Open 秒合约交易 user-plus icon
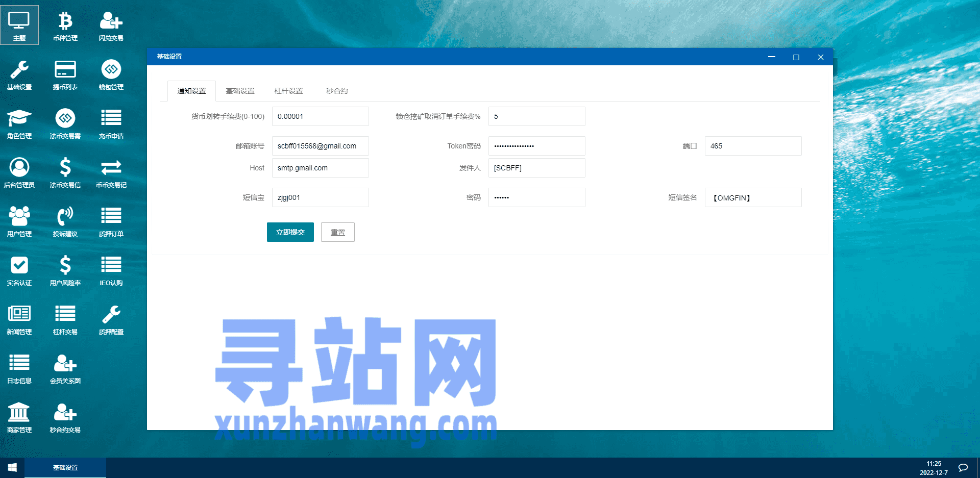The width and height of the screenshot is (980, 478). pos(65,417)
